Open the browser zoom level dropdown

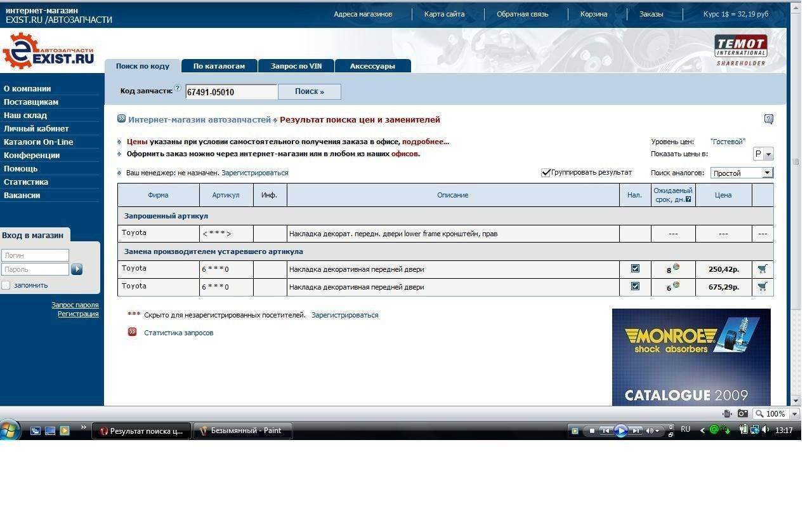[794, 414]
